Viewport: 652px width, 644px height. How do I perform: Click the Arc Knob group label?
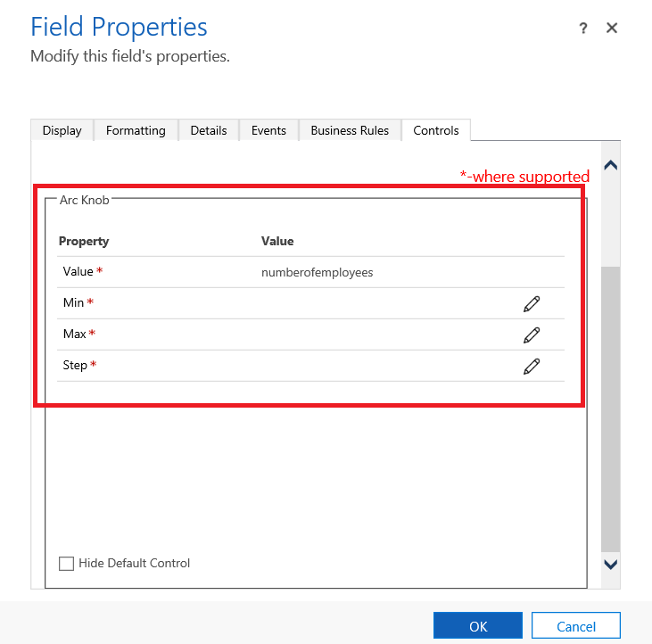[x=84, y=200]
